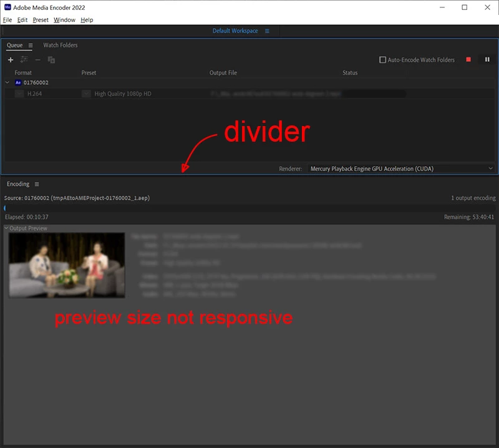499x448 pixels.
Task: Switch to the Watch Folders tab
Action: 61,45
